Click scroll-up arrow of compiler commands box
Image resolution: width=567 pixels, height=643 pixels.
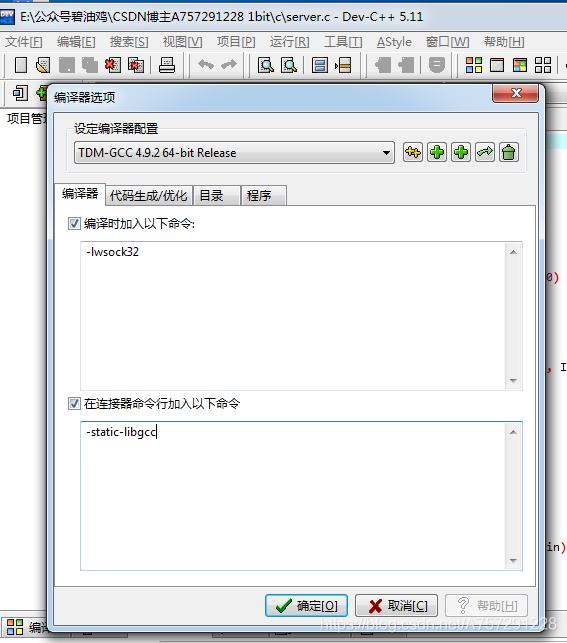[x=513, y=252]
